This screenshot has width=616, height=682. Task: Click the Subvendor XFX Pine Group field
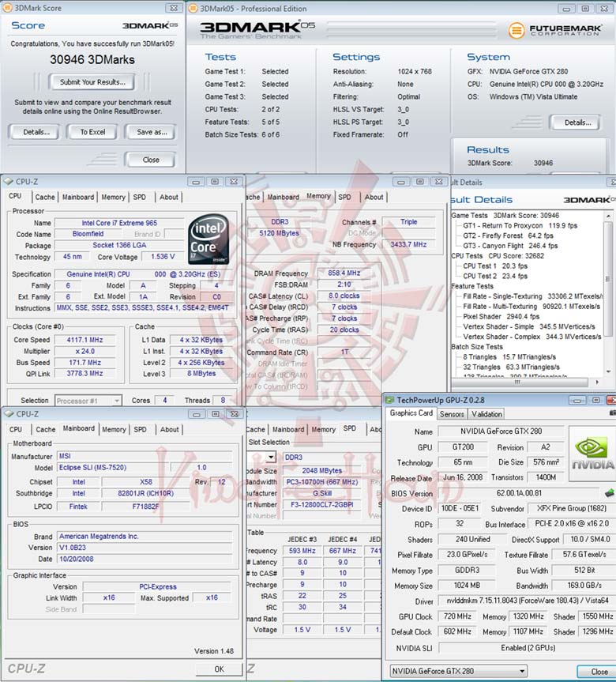(571, 508)
